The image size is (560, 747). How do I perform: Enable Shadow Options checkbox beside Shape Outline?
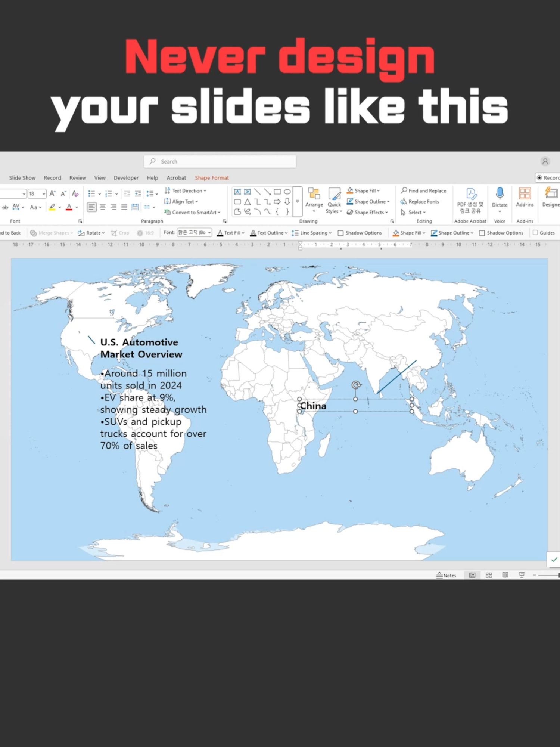pyautogui.click(x=482, y=233)
